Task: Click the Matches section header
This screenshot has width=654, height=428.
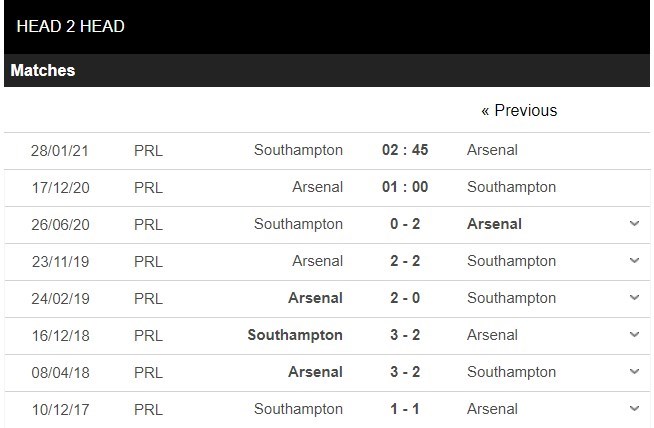Action: (43, 71)
